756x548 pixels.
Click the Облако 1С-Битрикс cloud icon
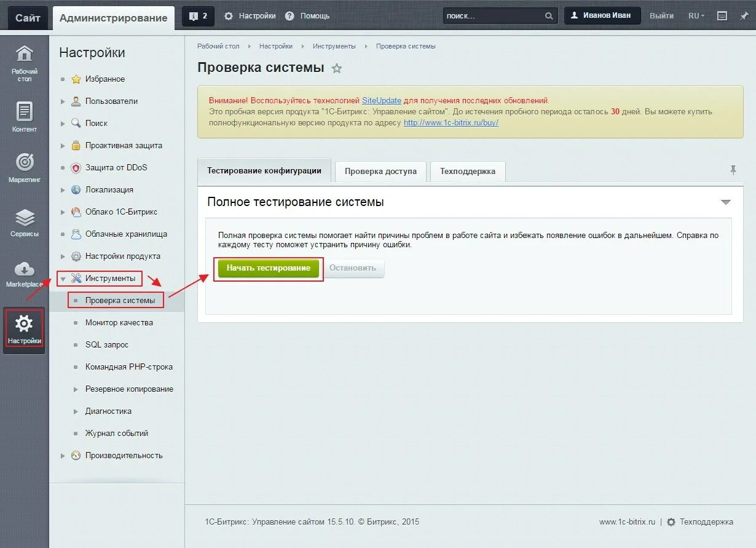[76, 212]
